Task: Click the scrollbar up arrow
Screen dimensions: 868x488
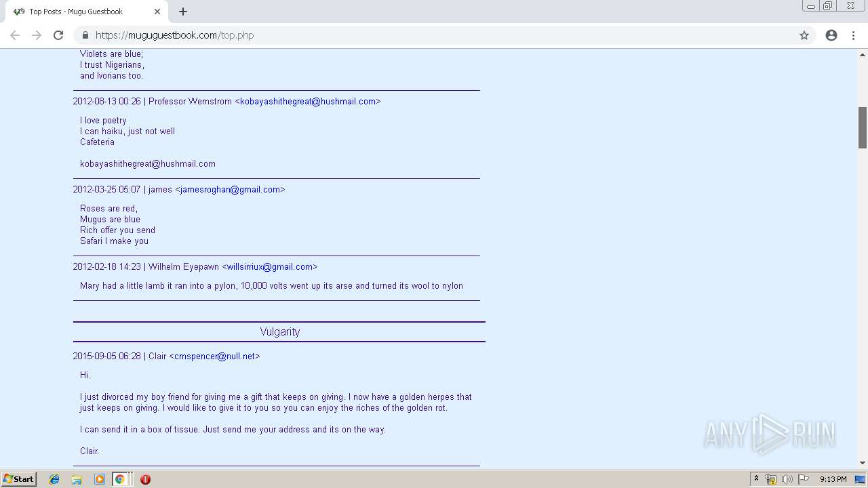Action: 863,54
